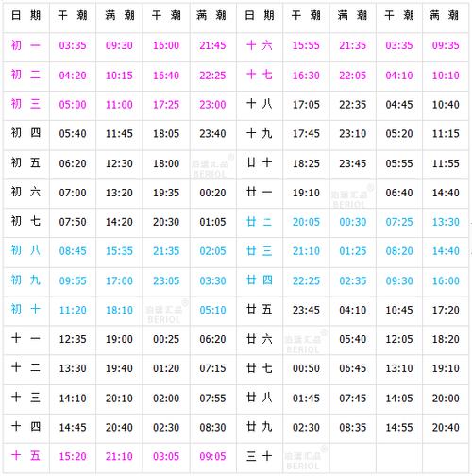This screenshot has width=472, height=476.
Task: Select the 廿七 date cell
Action: [x=260, y=368]
